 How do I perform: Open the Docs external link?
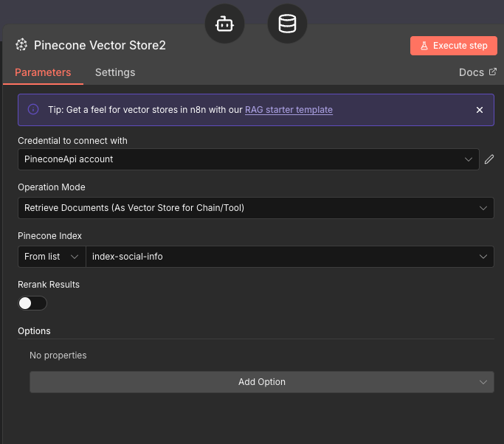[x=477, y=72]
